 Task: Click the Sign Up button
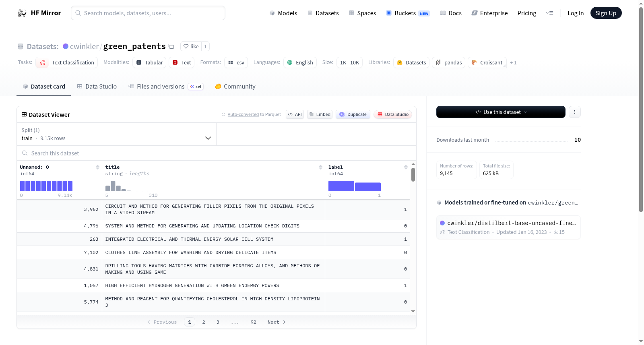click(606, 13)
